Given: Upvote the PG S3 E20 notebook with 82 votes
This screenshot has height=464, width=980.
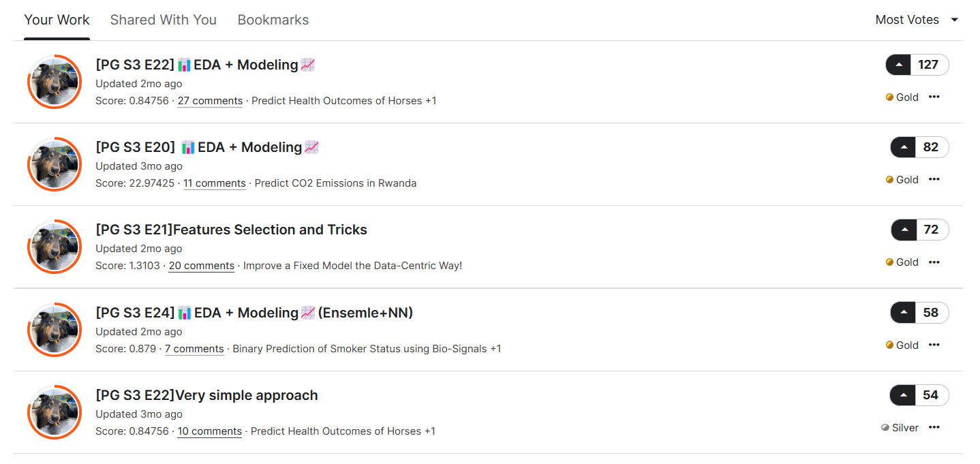Looking at the screenshot, I should click(904, 147).
